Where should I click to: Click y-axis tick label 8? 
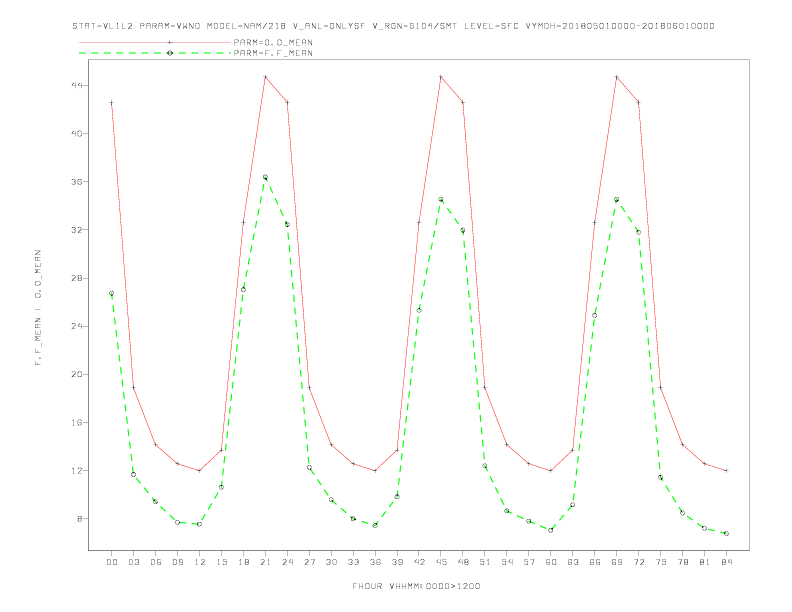point(79,519)
